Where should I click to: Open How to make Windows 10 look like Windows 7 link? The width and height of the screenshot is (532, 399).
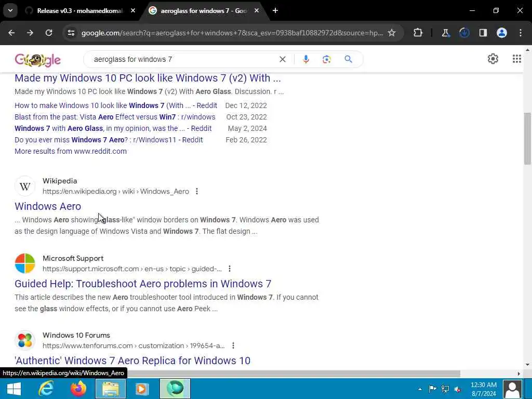point(116,105)
